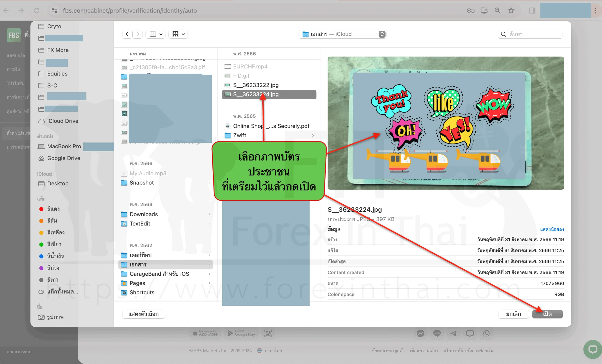Click the เปิด button
602x364 pixels.
point(547,314)
